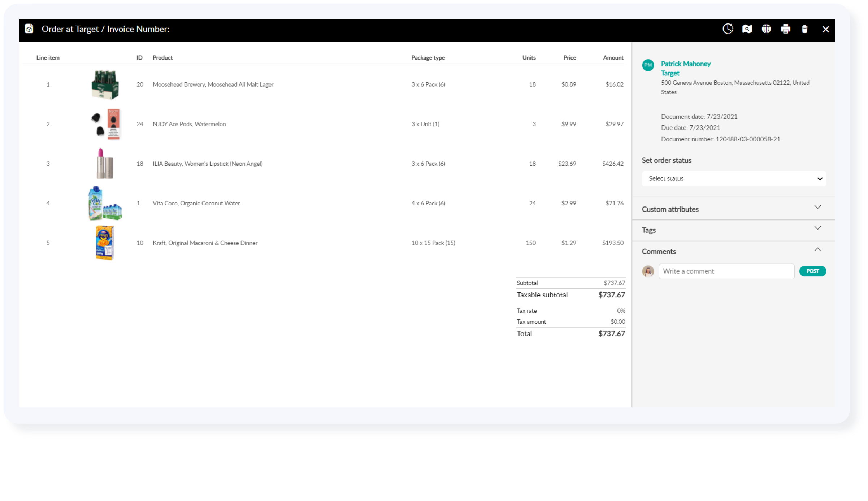The image size is (868, 501).
Task: Click the Document number 120488-03-000058-21
Action: click(x=720, y=139)
